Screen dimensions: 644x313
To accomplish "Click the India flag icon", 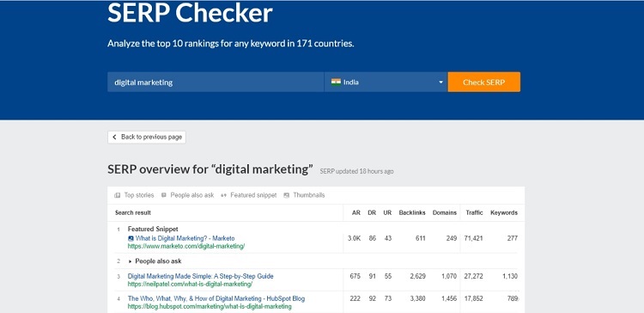I will pos(336,82).
